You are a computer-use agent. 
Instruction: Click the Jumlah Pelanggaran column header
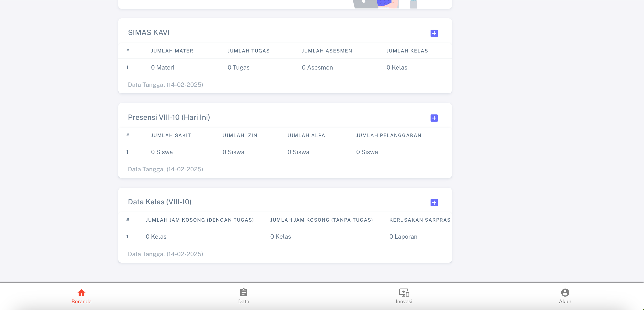coord(389,135)
